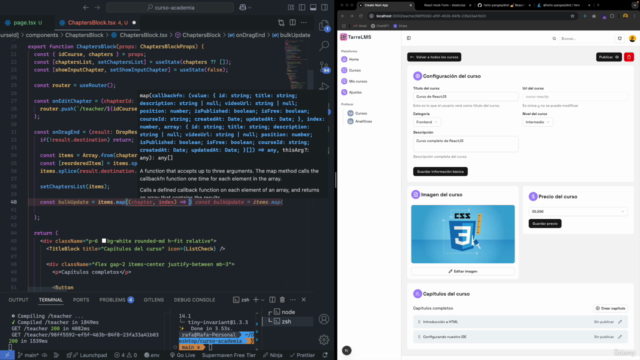
Task: Open the remote window indicator in status bar
Action: coord(7,355)
